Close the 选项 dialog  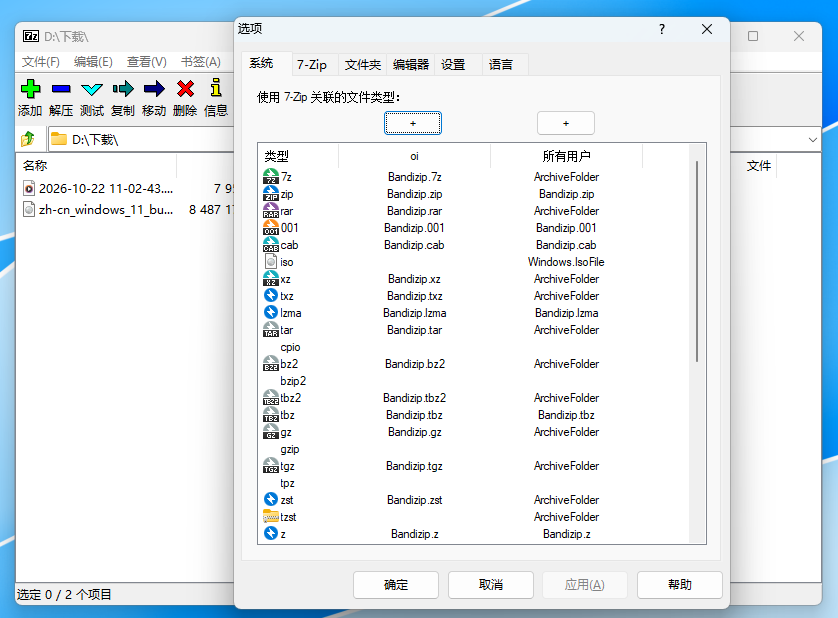coord(707,29)
